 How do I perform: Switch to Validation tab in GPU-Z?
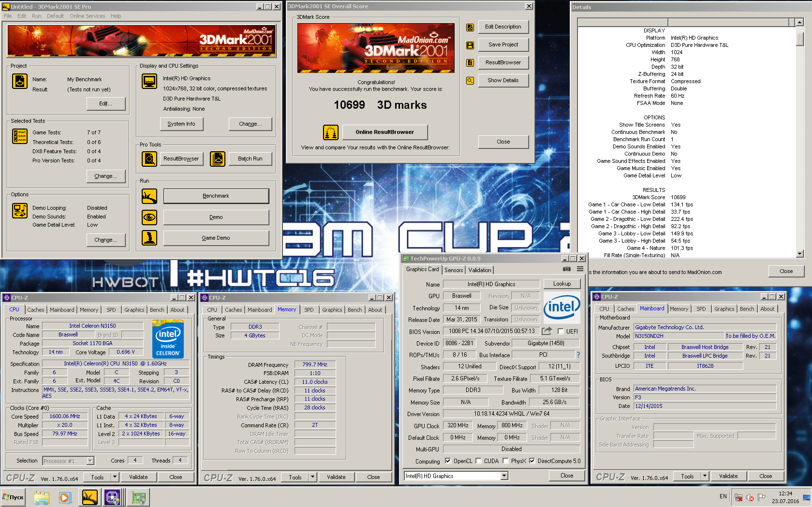(x=480, y=270)
